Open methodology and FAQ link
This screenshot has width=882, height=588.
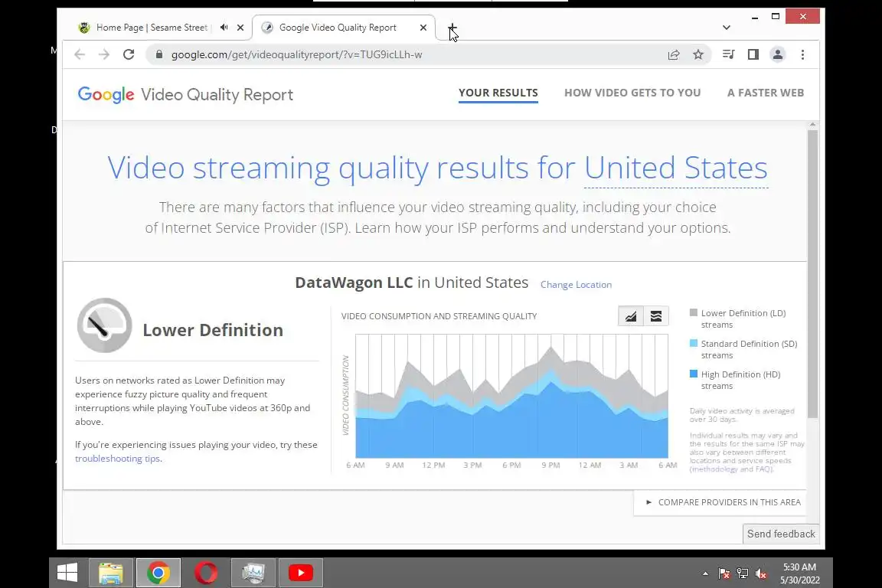coord(732,469)
